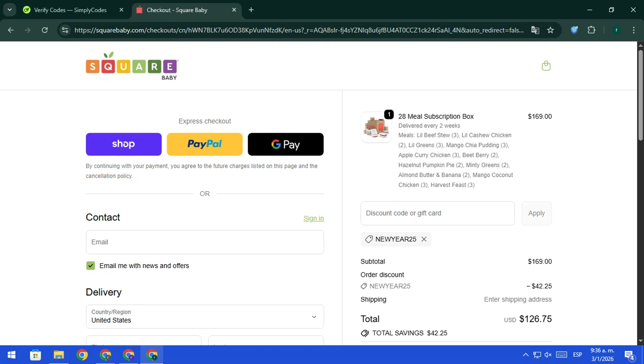Screen dimensions: 644x364
Task: Click the Square Baby logo
Action: tap(132, 66)
